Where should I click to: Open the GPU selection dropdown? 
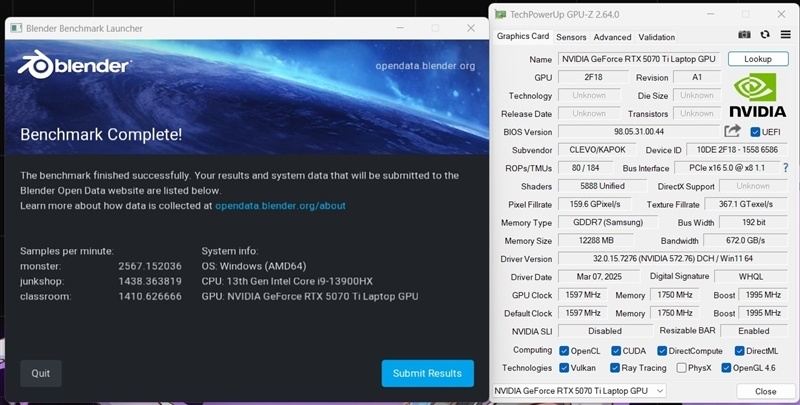pos(579,391)
